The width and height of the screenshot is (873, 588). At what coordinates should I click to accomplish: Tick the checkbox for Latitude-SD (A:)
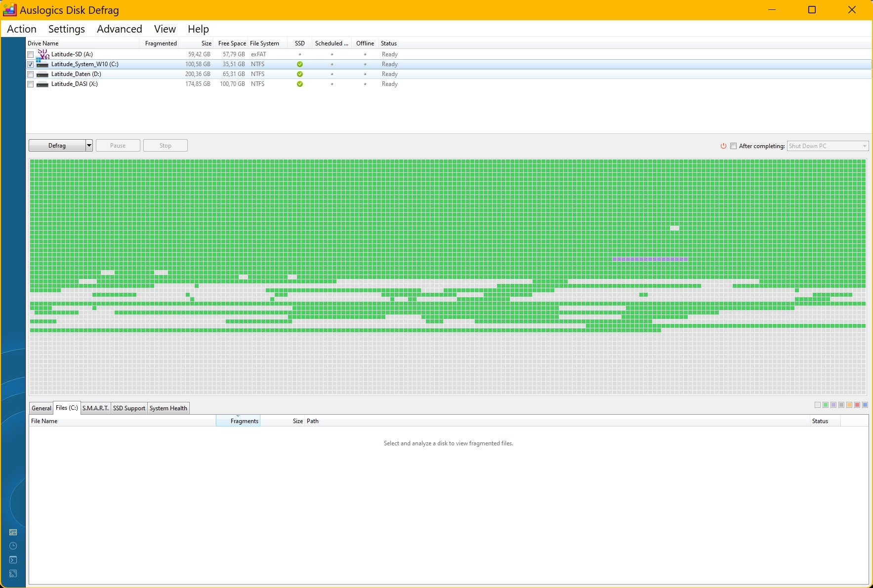(31, 54)
